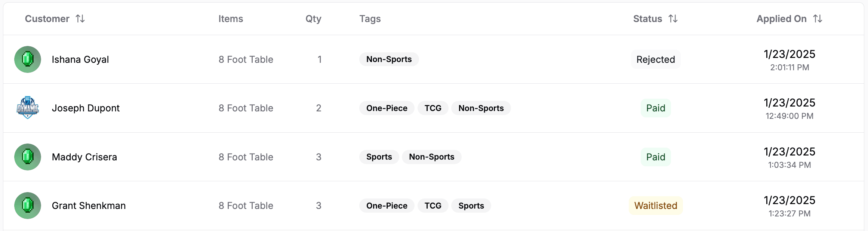Open Ishana Goyal customer name
Image resolution: width=868 pixels, height=231 pixels.
[x=80, y=59]
